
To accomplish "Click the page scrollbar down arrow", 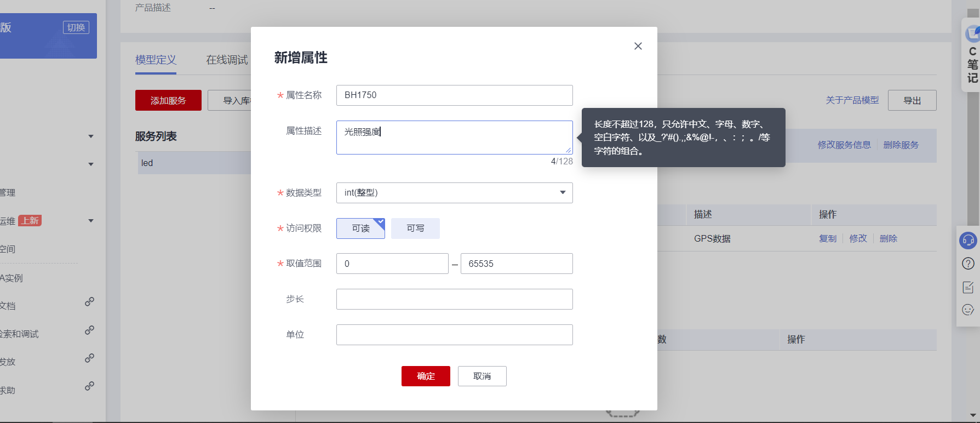I will 973,415.
